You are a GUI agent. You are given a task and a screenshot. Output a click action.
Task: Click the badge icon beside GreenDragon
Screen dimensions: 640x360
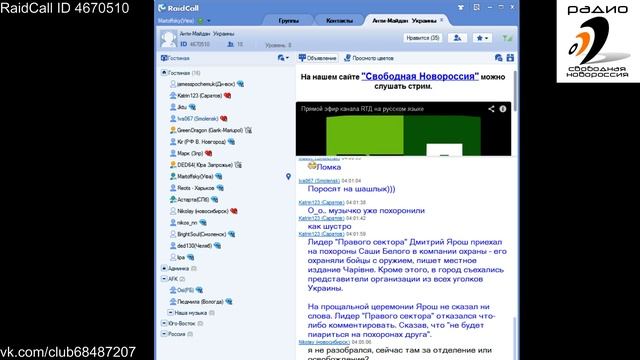248,130
